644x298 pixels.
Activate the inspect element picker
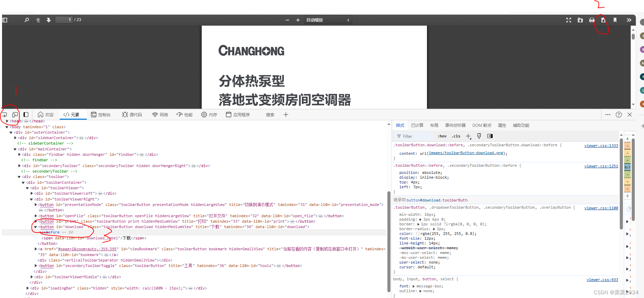coord(4,115)
